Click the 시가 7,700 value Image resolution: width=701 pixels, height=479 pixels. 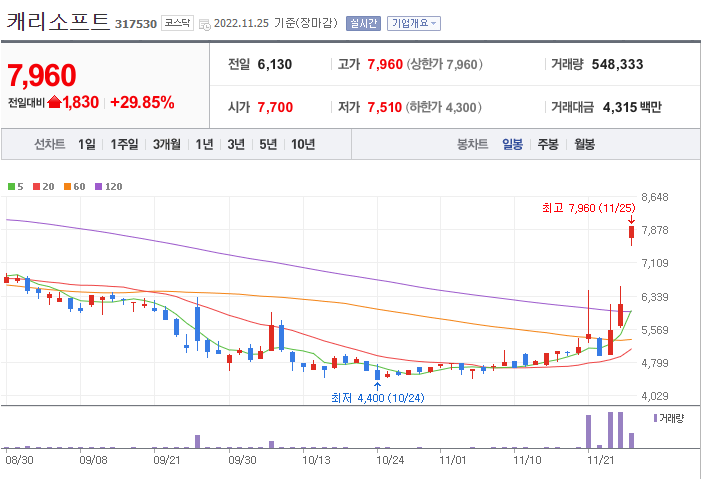275,107
